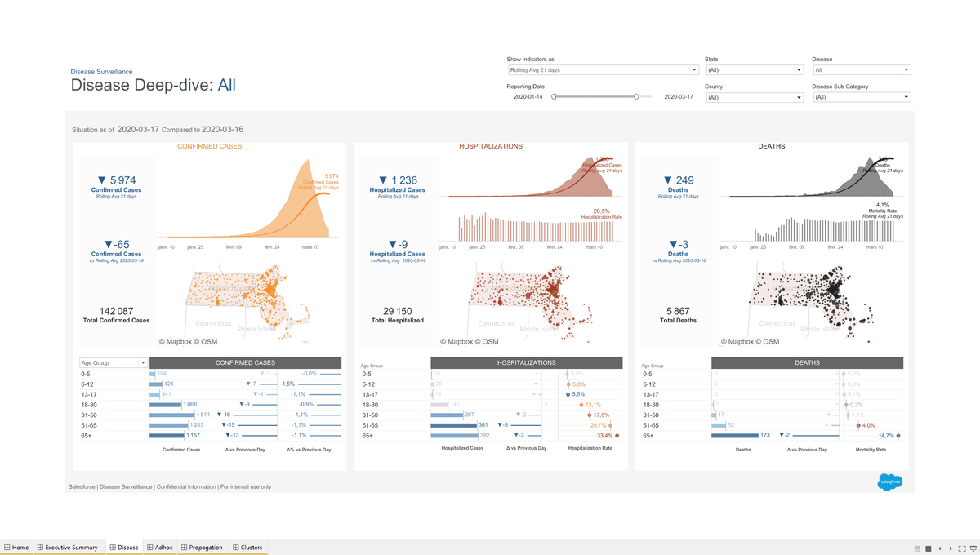
Task: Click the left Reporting Date slider handle
Action: coord(554,97)
